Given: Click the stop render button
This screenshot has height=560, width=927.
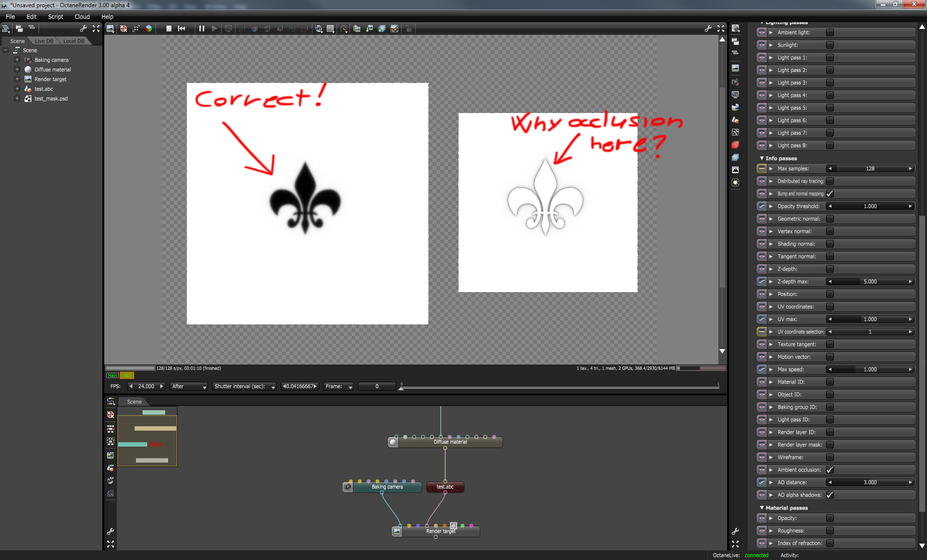Looking at the screenshot, I should tap(169, 29).
